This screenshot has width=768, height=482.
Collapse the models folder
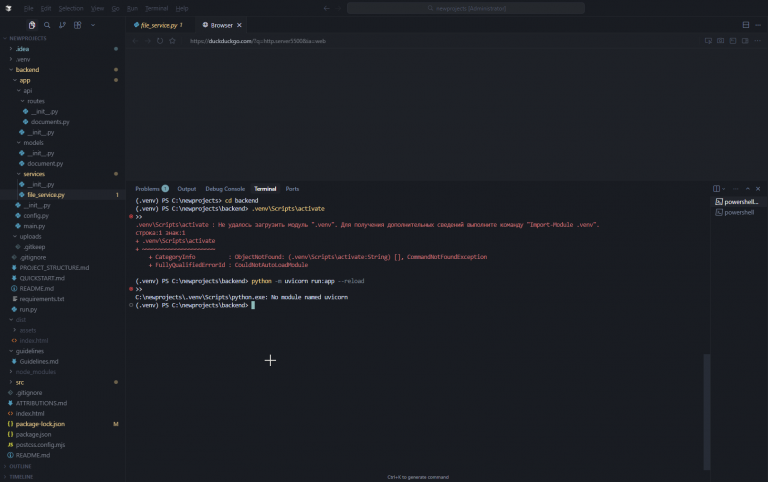point(33,143)
